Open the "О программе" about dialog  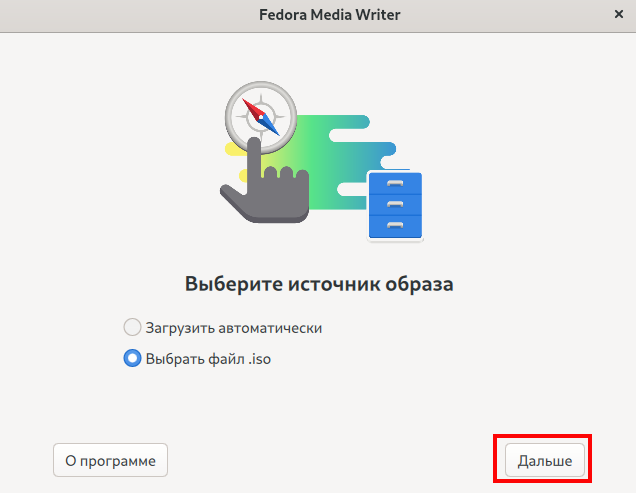point(110,461)
